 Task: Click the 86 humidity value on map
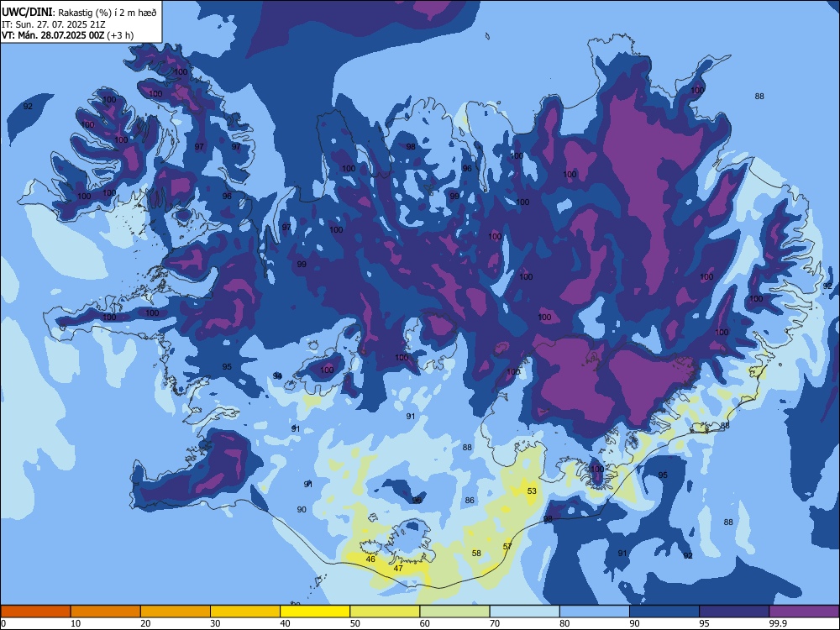(x=470, y=501)
